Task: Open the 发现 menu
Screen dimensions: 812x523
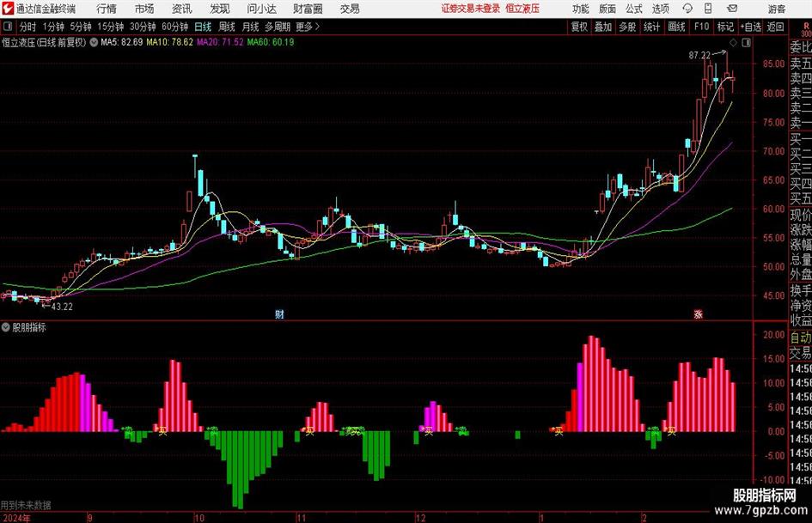Action: coord(220,9)
